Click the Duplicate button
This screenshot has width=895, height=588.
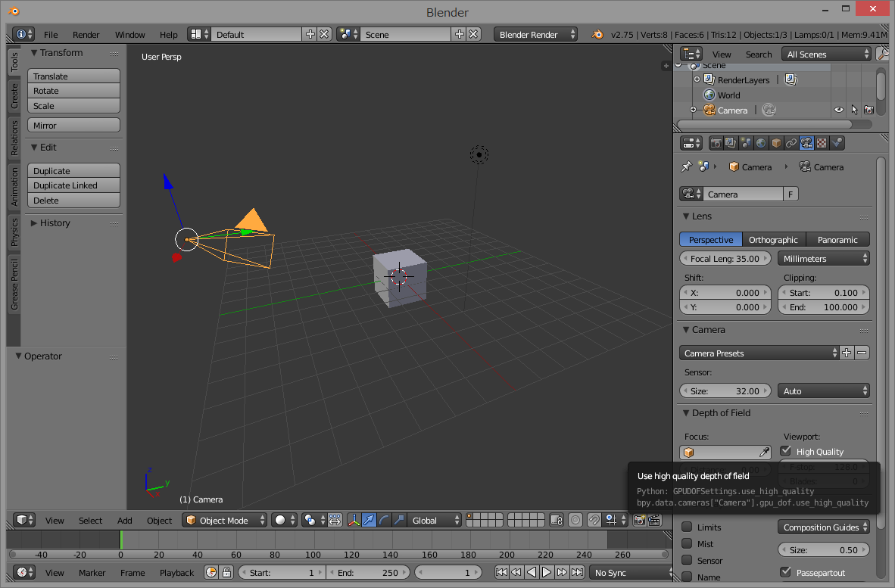tap(73, 170)
